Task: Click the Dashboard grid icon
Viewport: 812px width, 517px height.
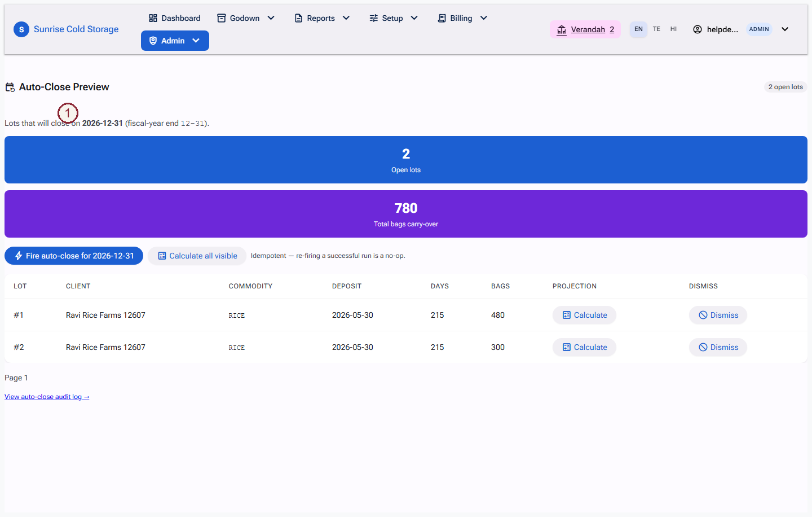Action: click(153, 18)
